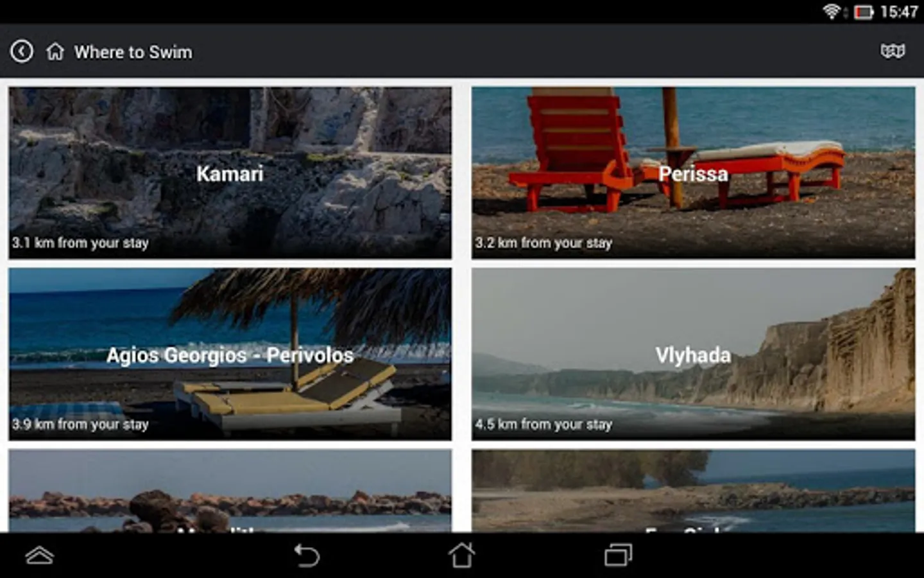Tap the back arrow circle icon
924x578 pixels.
point(22,51)
